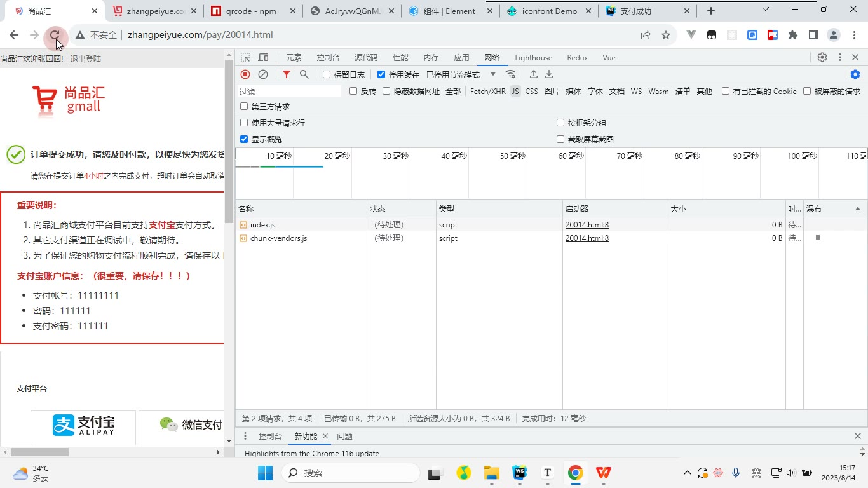Clear the network log icon
This screenshot has width=868, height=488.
point(263,74)
